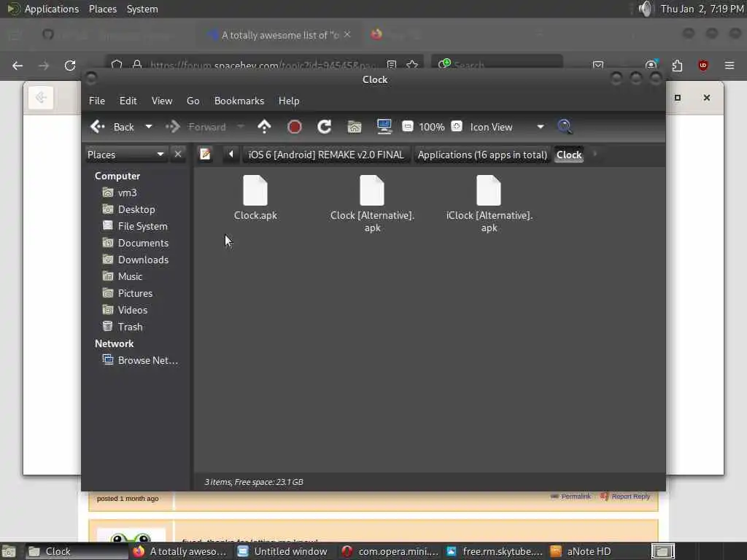The image size is (747, 560).
Task: Open the File menu
Action: pyautogui.click(x=97, y=101)
